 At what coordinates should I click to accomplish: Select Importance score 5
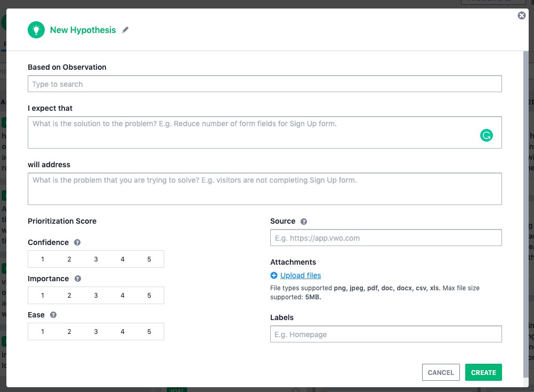tap(149, 295)
